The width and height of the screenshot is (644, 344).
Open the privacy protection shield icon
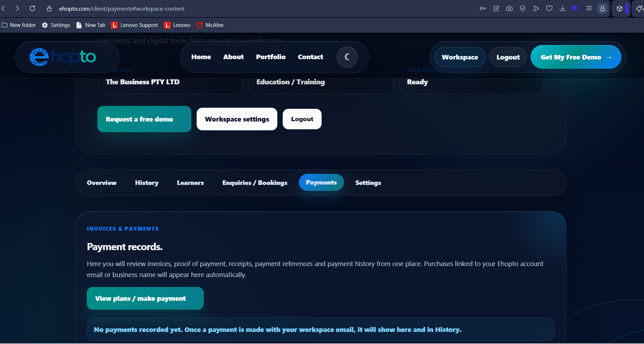[522, 9]
